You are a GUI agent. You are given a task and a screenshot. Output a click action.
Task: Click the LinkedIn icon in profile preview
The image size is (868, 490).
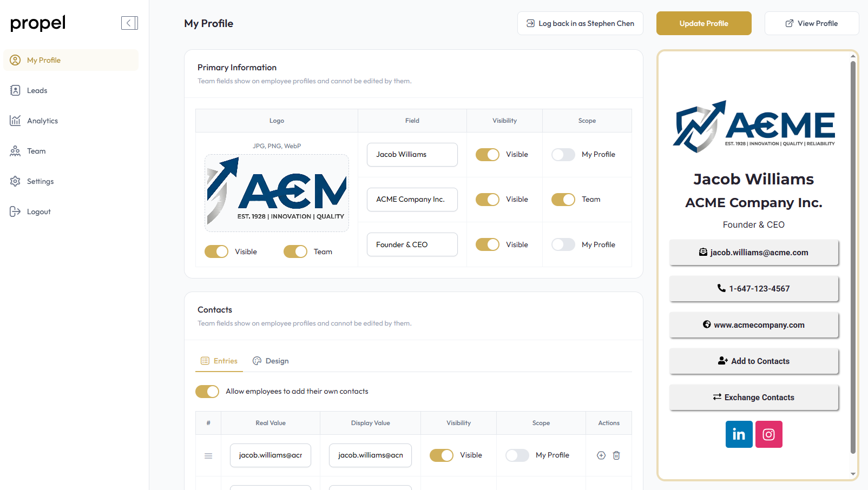pos(739,434)
